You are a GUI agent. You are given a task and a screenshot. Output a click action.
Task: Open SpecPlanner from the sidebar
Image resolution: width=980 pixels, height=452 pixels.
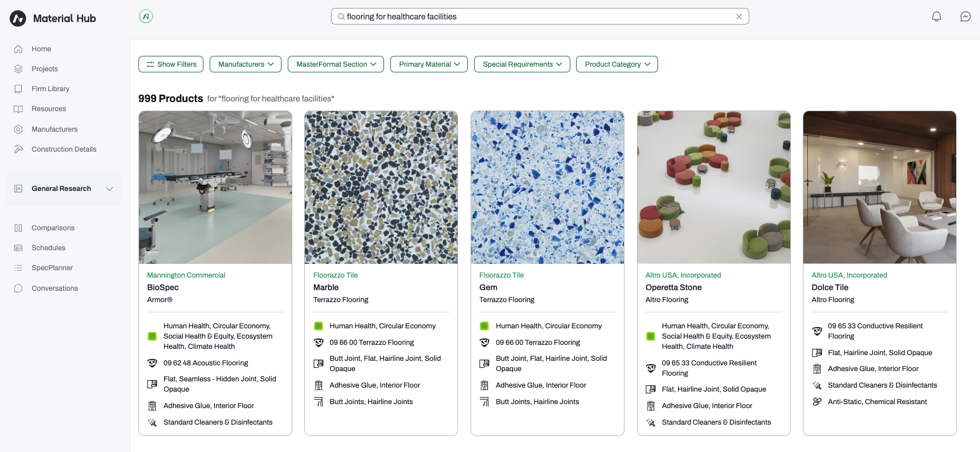(x=52, y=268)
